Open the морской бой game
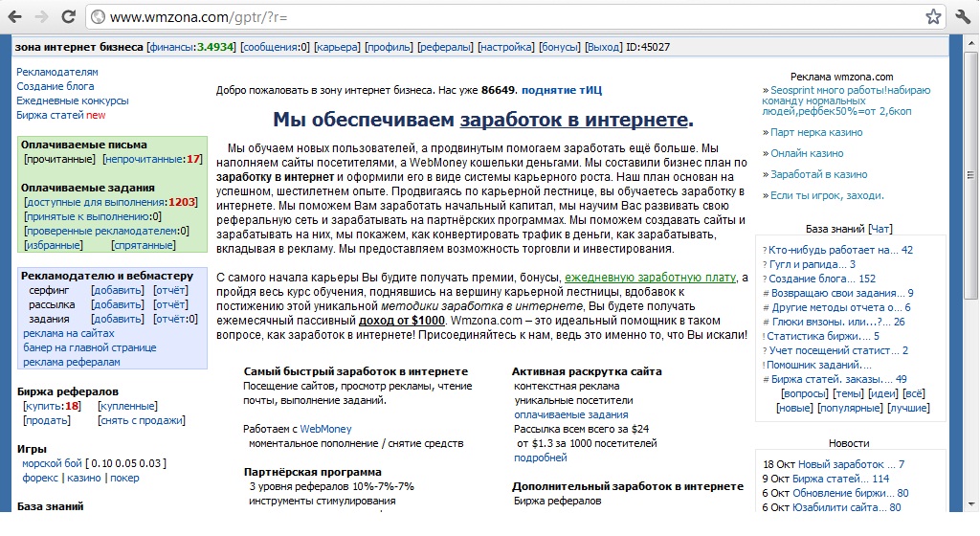This screenshot has width=980, height=536. click(52, 463)
